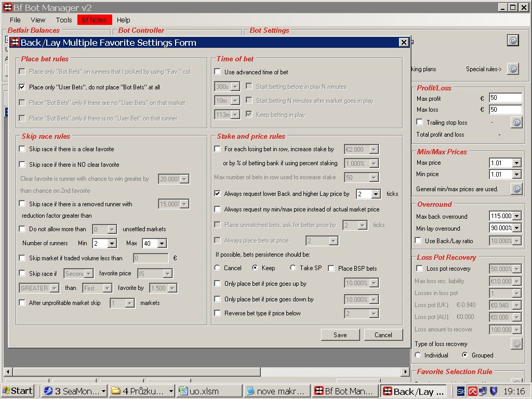Open uo.xlsm Excel taskbar item
This screenshot has width=532, height=399.
tap(209, 391)
